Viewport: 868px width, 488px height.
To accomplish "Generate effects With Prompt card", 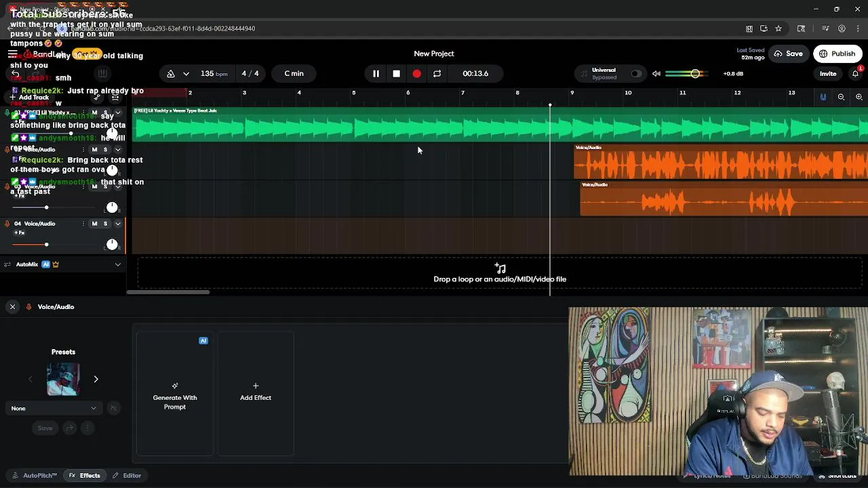I will [174, 394].
